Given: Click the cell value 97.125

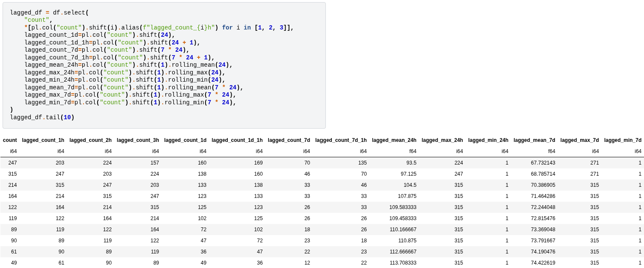Looking at the screenshot, I should [x=408, y=174].
